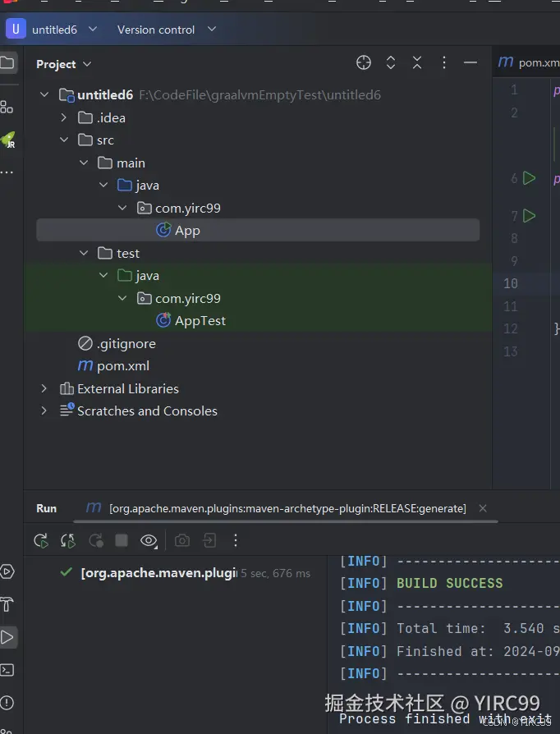Expand all nodes in Project panel
Viewport: 560px width, 734px height.
click(391, 62)
